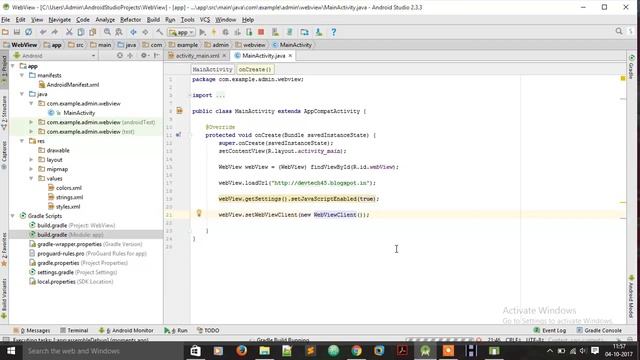
Task: Click the Scroll from Source target icon
Action: point(120,56)
